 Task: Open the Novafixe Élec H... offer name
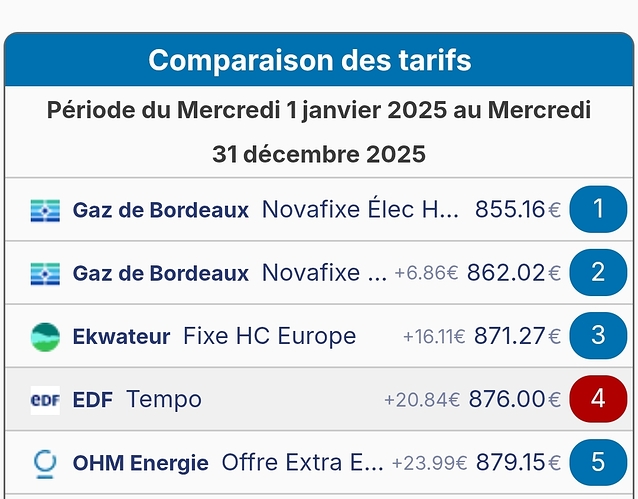click(x=360, y=210)
